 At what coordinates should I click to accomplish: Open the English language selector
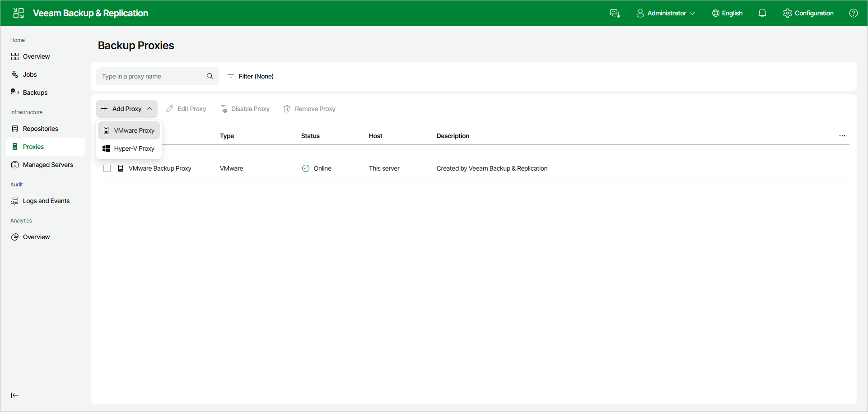[727, 13]
